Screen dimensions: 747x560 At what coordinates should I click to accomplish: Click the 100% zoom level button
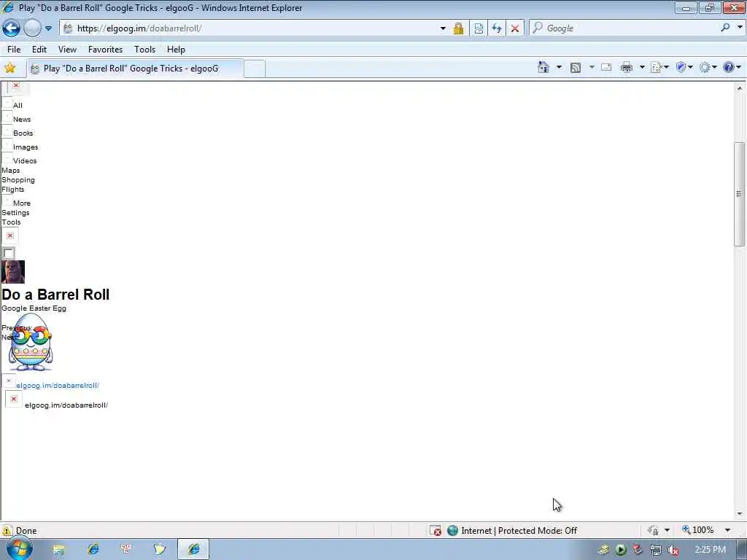click(x=698, y=530)
